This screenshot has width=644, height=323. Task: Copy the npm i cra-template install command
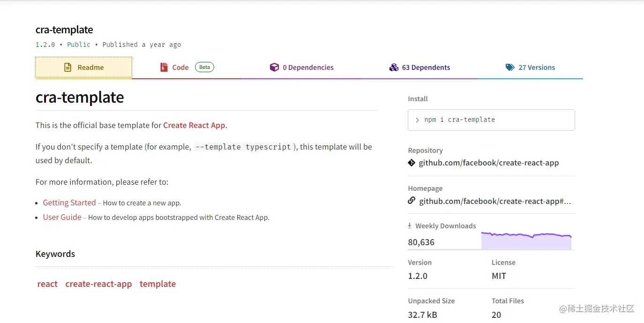pos(491,120)
